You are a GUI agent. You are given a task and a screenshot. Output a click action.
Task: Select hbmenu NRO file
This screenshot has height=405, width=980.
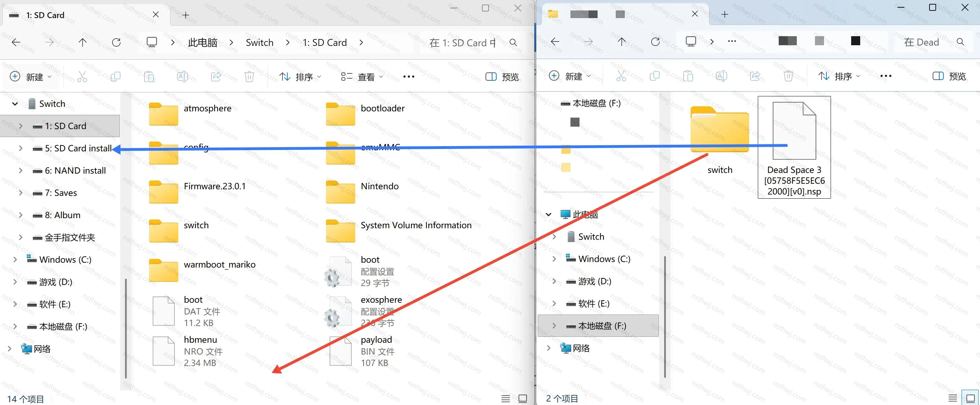tap(188, 351)
